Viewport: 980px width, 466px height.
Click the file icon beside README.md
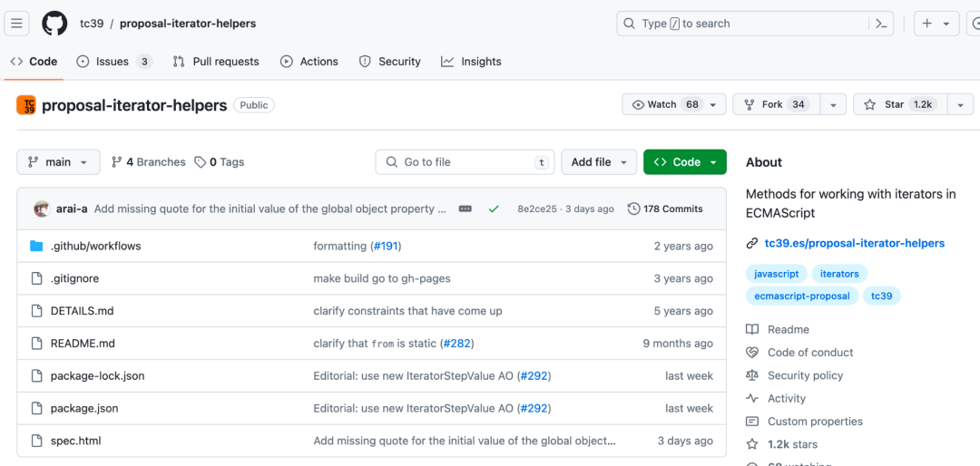[x=36, y=344]
